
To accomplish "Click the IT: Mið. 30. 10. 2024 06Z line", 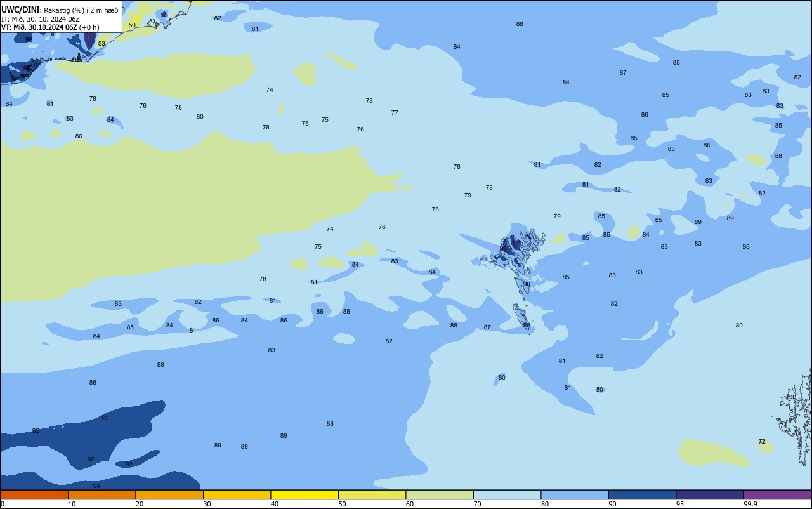I will coord(41,19).
